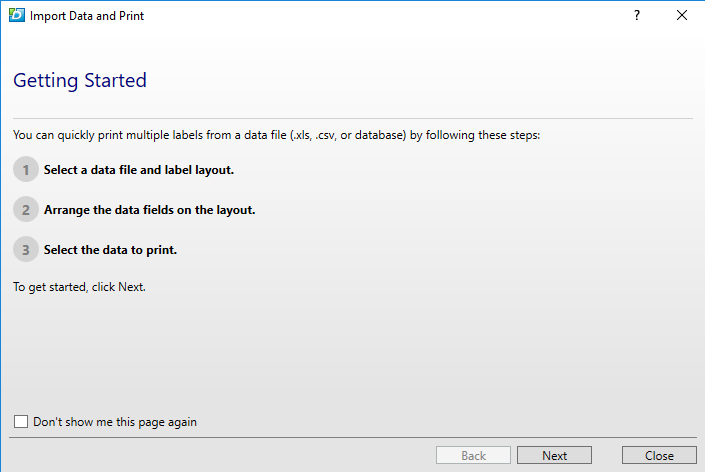Screen dimensions: 705x472
Task: Click the greyed-out Back button
Action: click(x=473, y=455)
